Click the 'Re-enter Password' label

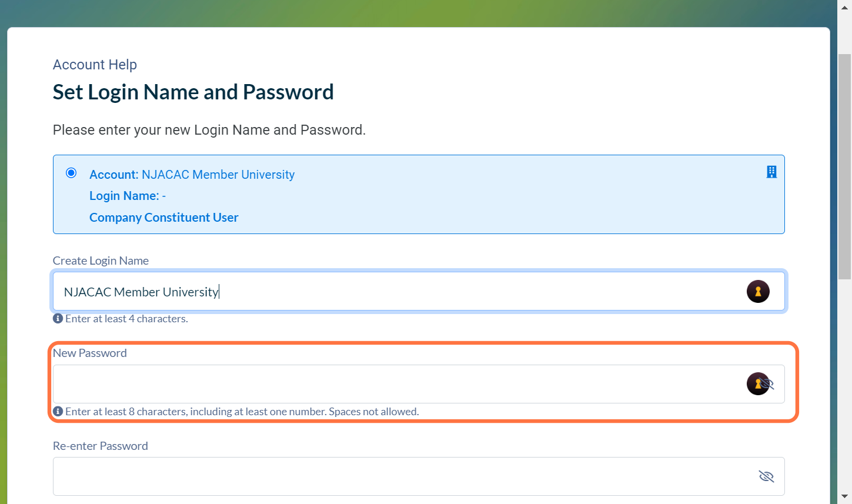[x=101, y=446]
